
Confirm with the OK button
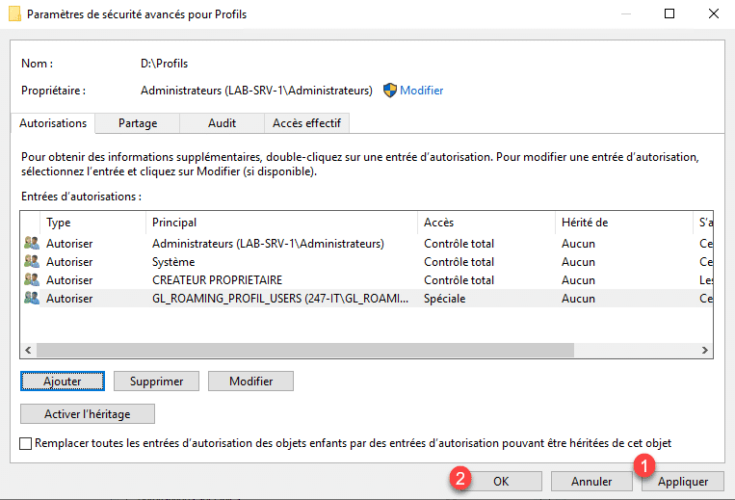pos(501,481)
